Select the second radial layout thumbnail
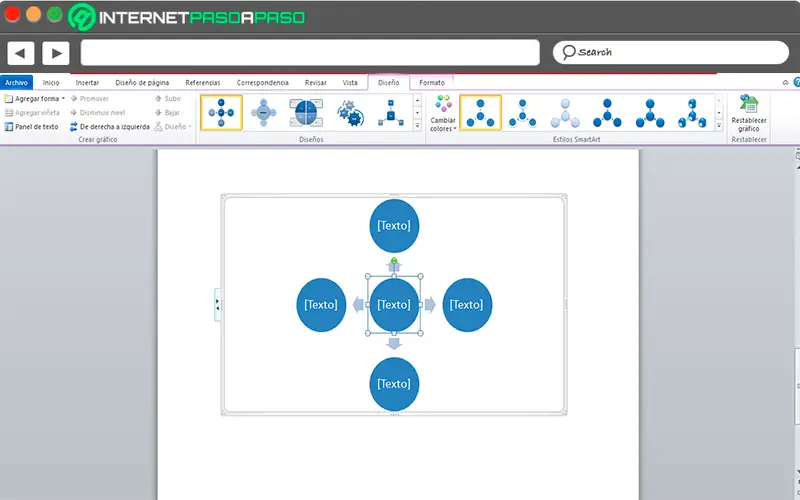This screenshot has width=800, height=500. (263, 113)
